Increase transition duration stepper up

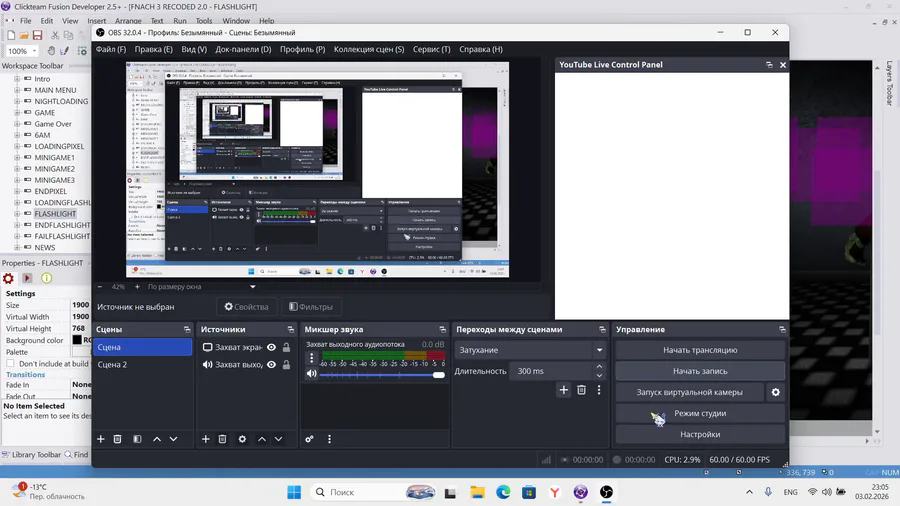pos(599,367)
